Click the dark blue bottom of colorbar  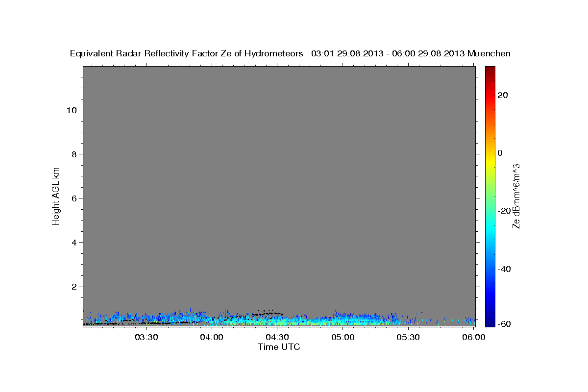coord(490,323)
